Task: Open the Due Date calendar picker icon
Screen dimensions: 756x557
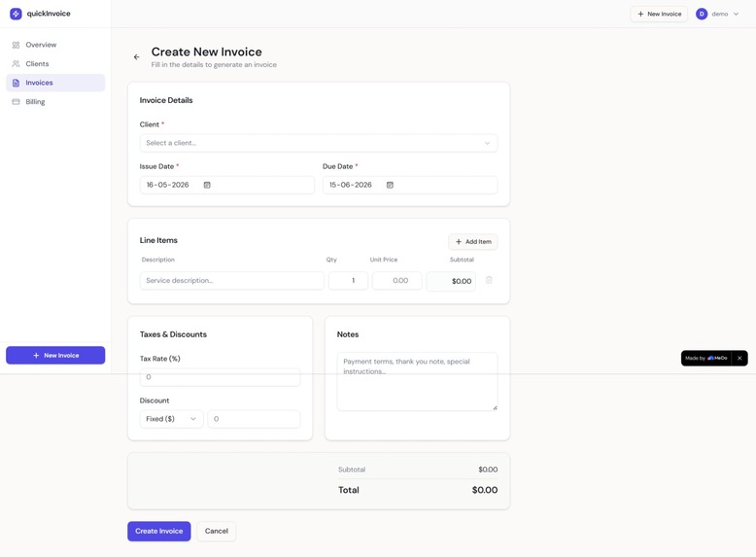Action: (390, 185)
